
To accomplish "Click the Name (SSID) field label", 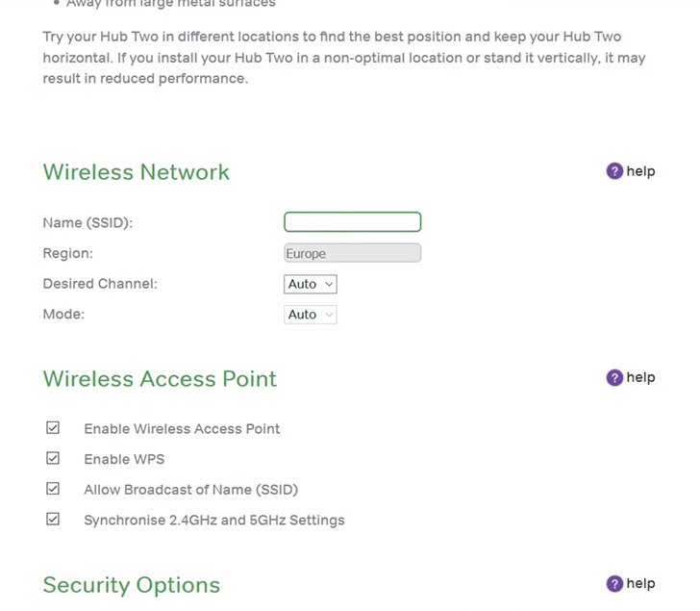I will tap(87, 223).
